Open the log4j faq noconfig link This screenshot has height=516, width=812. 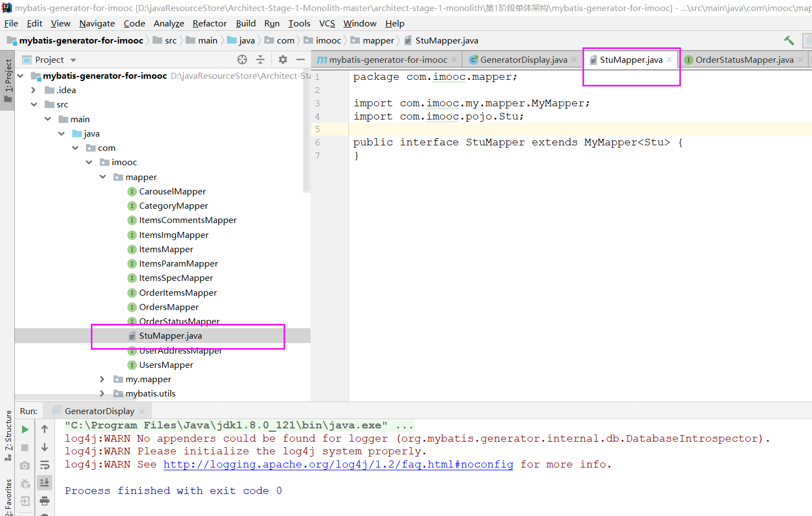click(x=338, y=464)
